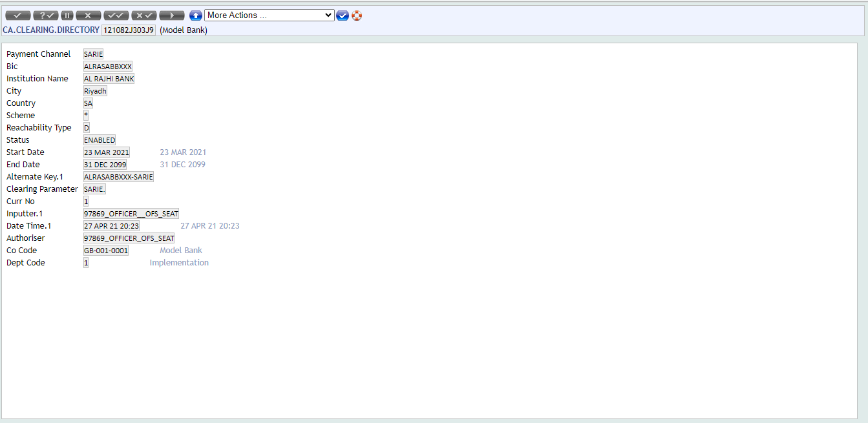The image size is (868, 423).
Task: Click the single X delete button
Action: click(89, 15)
